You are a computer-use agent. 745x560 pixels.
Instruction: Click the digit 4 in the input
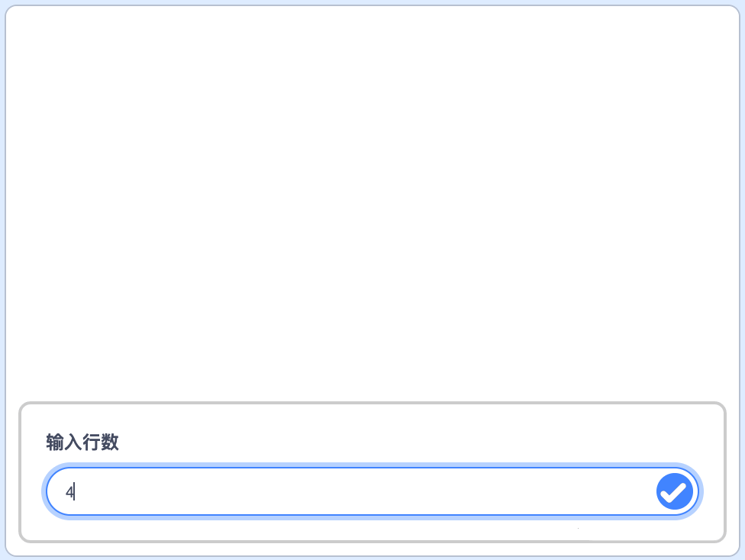tap(69, 492)
